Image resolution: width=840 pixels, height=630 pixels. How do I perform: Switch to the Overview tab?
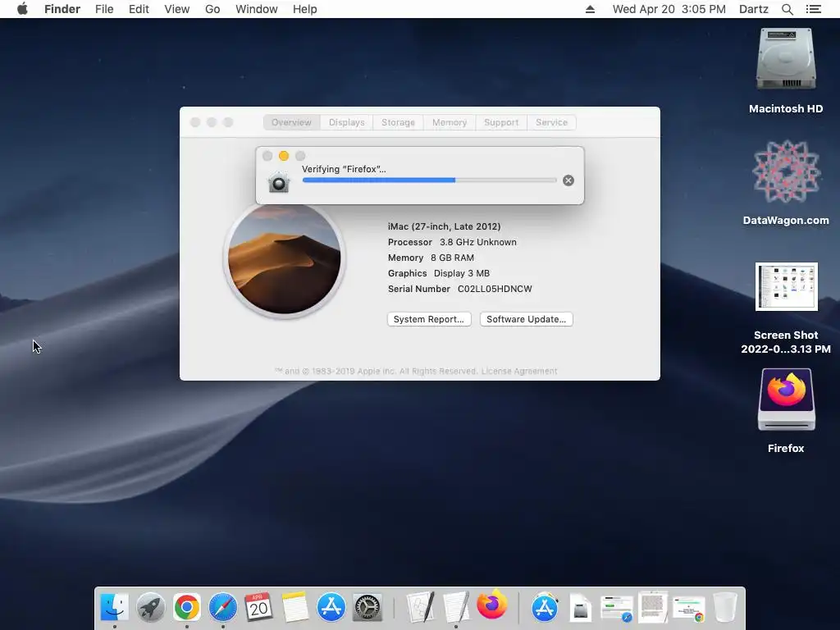(x=291, y=122)
